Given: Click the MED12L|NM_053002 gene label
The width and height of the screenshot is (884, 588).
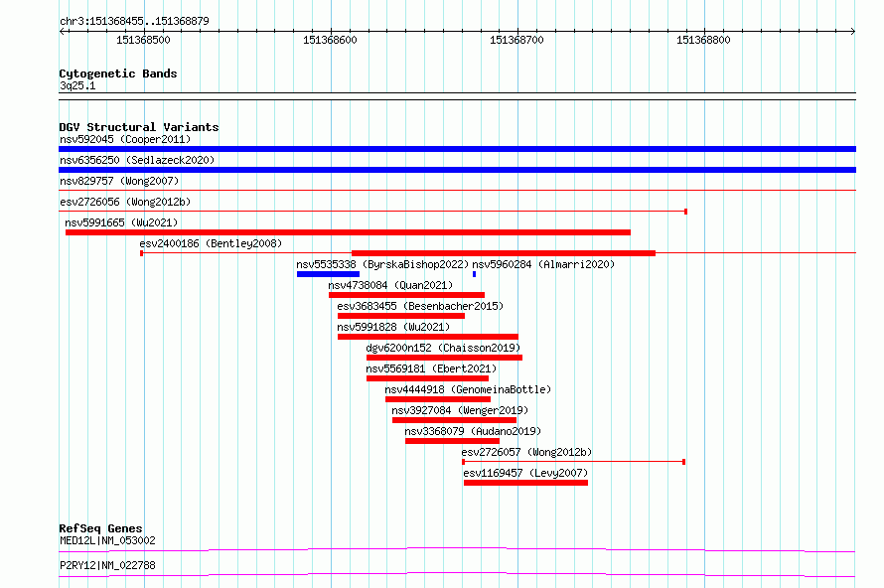Looking at the screenshot, I should click(107, 540).
